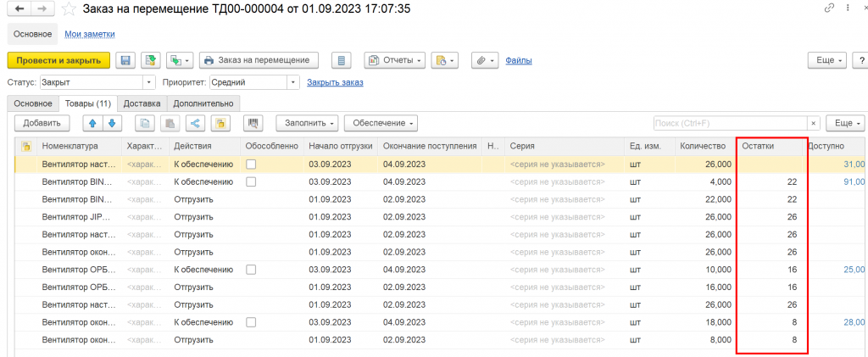This screenshot has width=868, height=357.
Task: Open the Отчеты dropdown
Action: point(395,60)
